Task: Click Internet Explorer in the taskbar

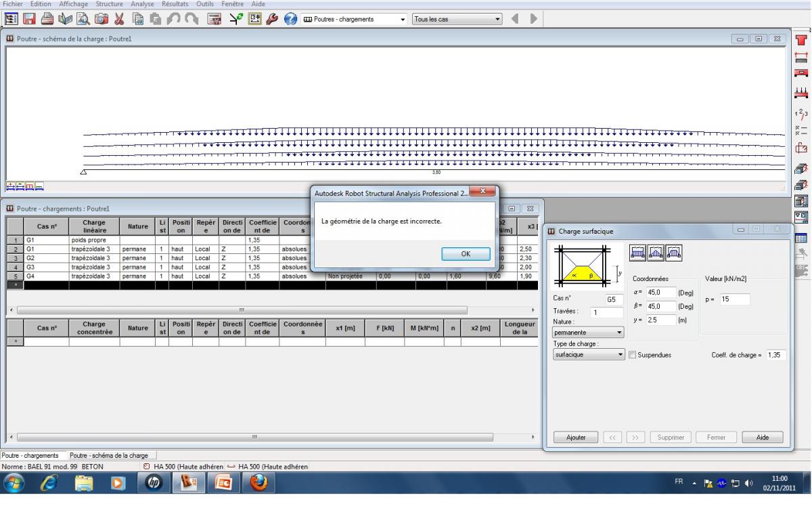Action: click(50, 484)
